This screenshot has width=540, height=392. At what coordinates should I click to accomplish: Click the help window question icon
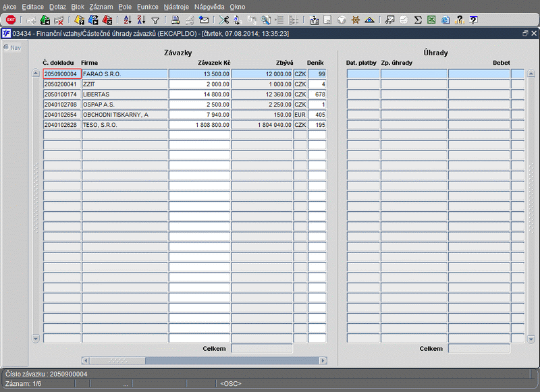point(474,20)
